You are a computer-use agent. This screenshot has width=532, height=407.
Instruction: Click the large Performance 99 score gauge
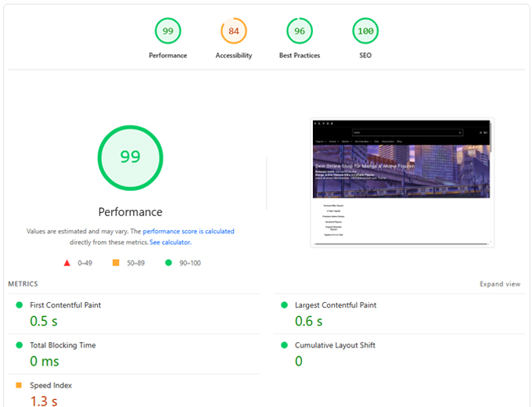pyautogui.click(x=130, y=157)
